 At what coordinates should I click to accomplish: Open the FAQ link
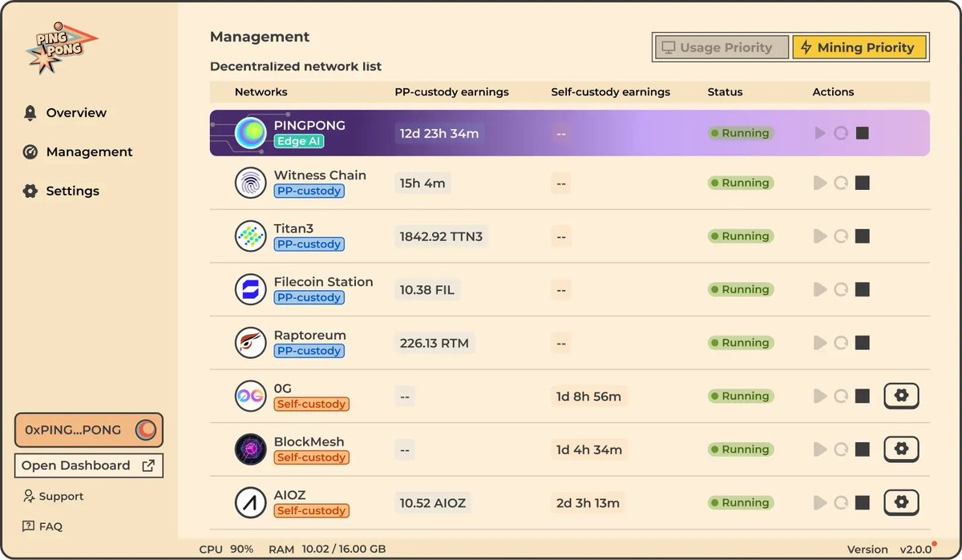tap(42, 526)
